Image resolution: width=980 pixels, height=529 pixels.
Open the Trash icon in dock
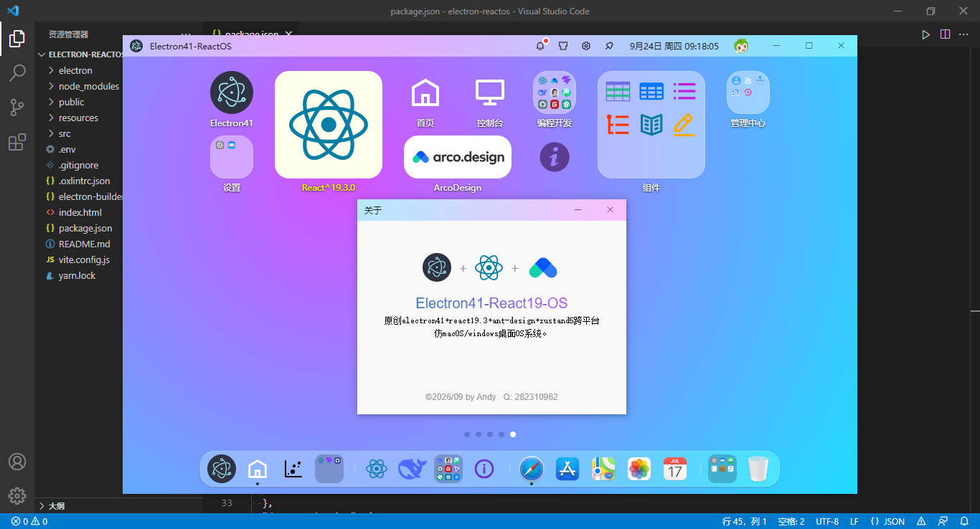(758, 469)
